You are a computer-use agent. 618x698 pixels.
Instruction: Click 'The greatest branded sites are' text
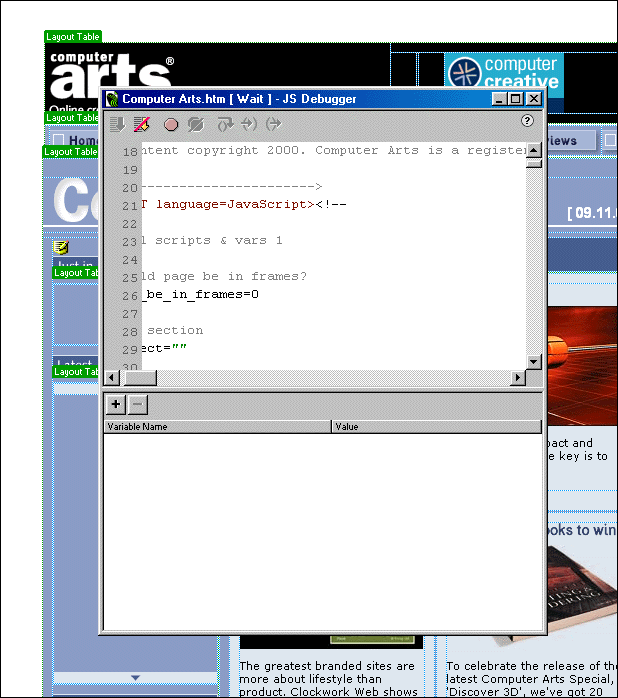click(x=327, y=666)
